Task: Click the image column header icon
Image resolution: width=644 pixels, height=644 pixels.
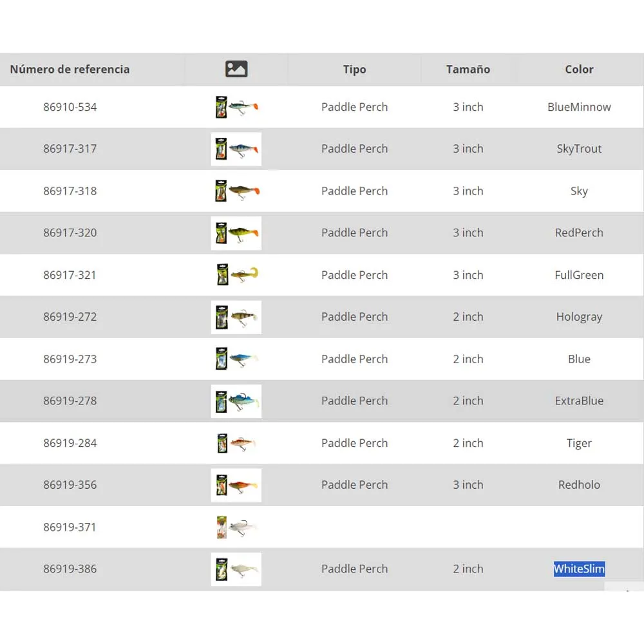Action: [x=236, y=69]
